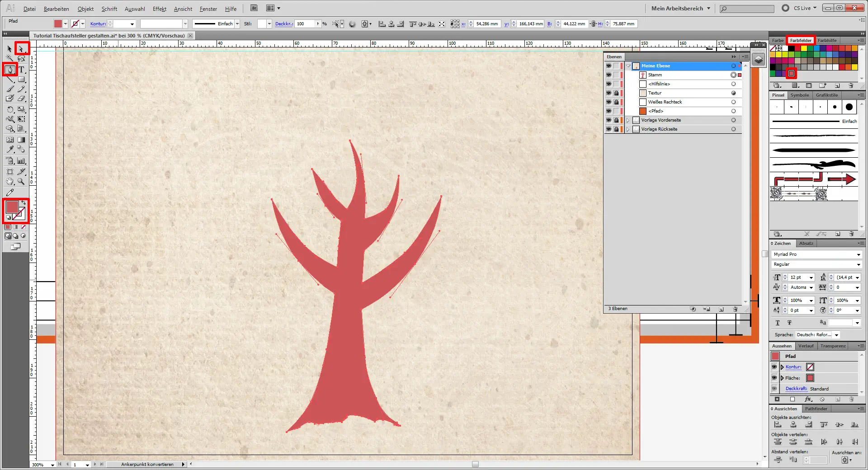Open the Effekt menu
868x470 pixels.
click(x=159, y=9)
